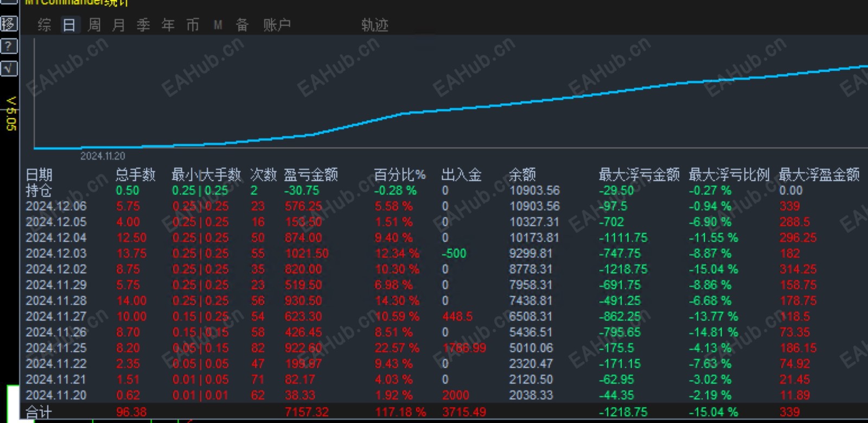Select the 2024.11.22 date row
The height and width of the screenshot is (423, 868).
(x=56, y=364)
